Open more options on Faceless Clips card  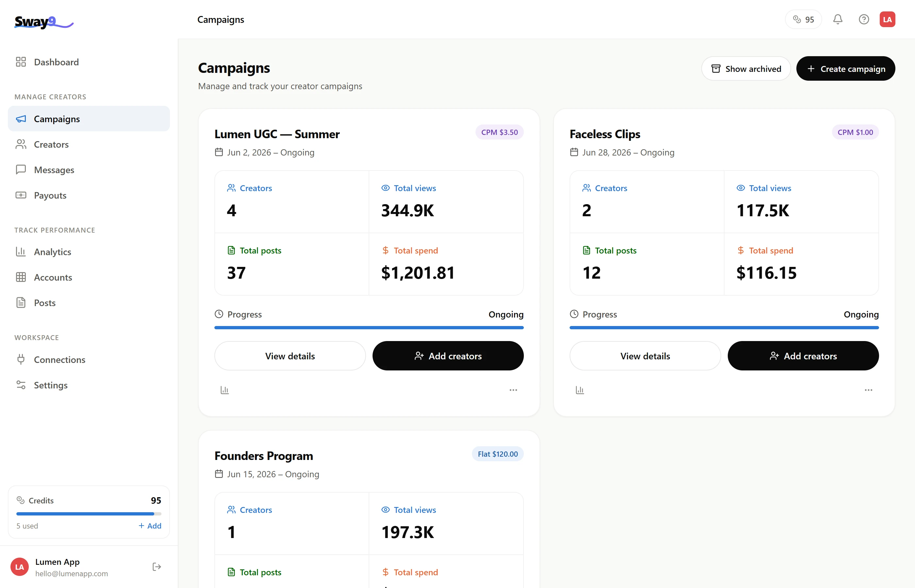tap(868, 390)
